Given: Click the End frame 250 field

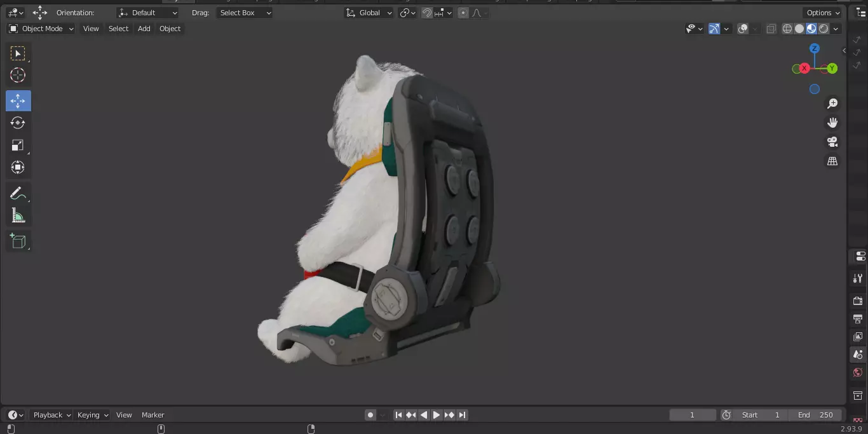Looking at the screenshot, I should click(x=815, y=415).
